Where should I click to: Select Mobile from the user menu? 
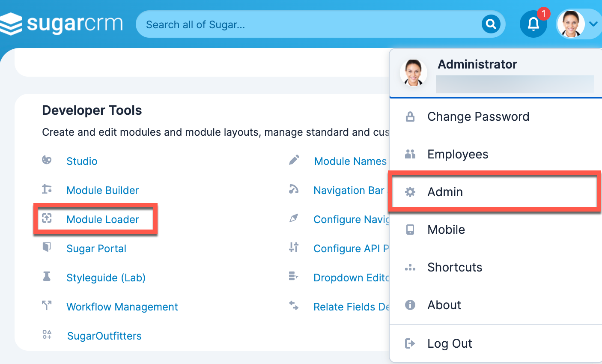point(496,230)
